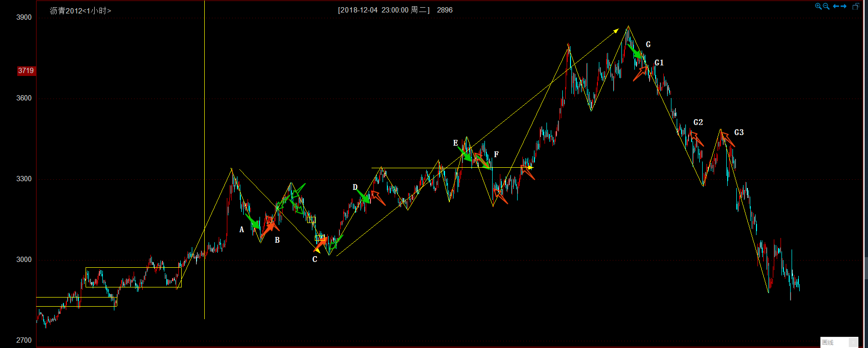Click the 3900 price axis label
Image resolution: width=868 pixels, height=348 pixels.
point(24,17)
